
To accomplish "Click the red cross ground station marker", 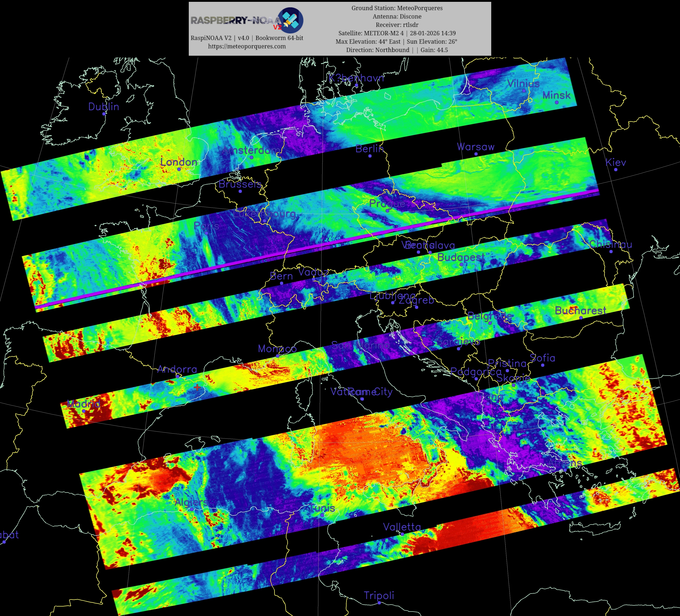I will click(x=197, y=387).
